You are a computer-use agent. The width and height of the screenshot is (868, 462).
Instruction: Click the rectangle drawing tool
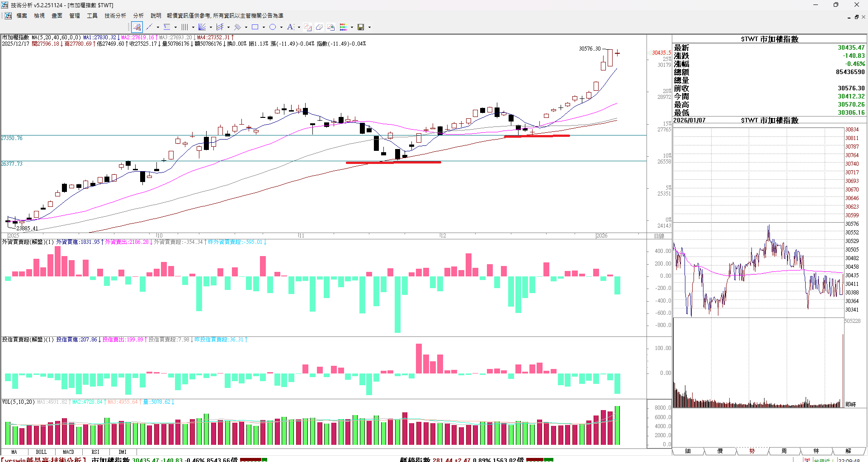(255, 27)
